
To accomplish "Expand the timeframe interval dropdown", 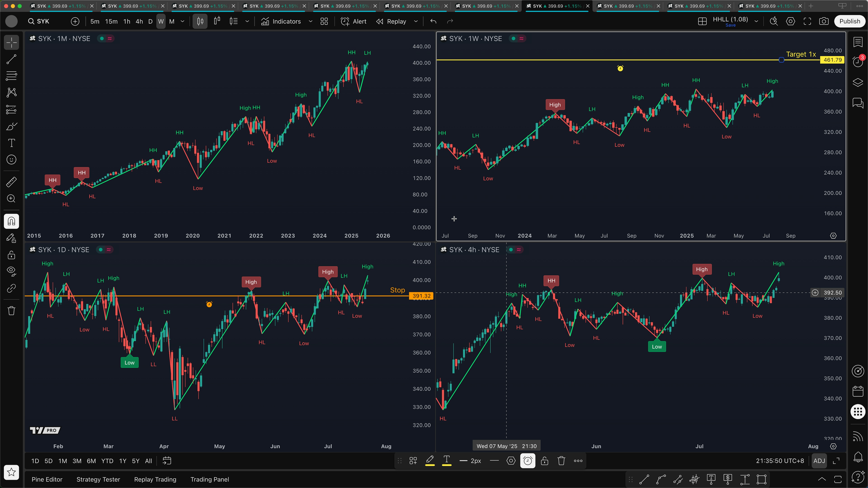I will pyautogui.click(x=183, y=21).
